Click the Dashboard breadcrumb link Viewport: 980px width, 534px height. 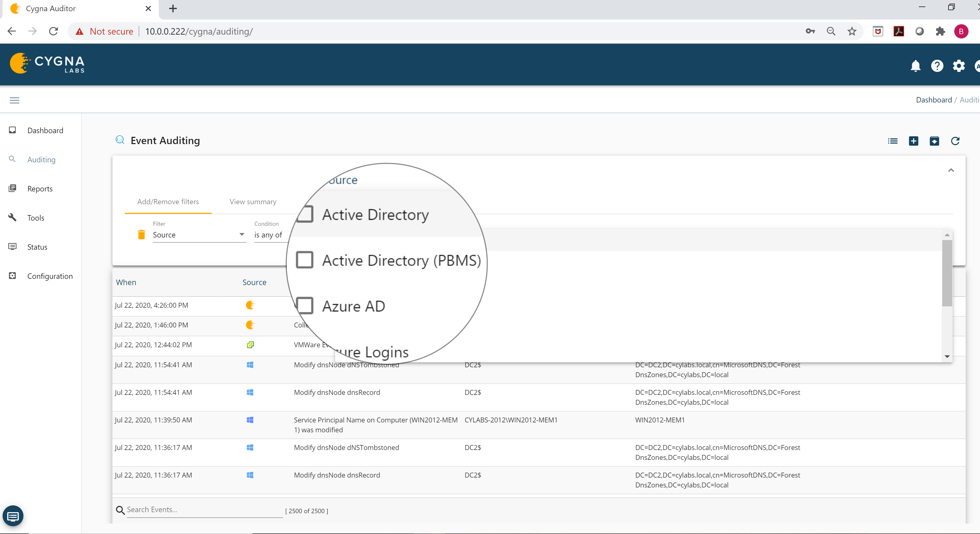(x=934, y=100)
